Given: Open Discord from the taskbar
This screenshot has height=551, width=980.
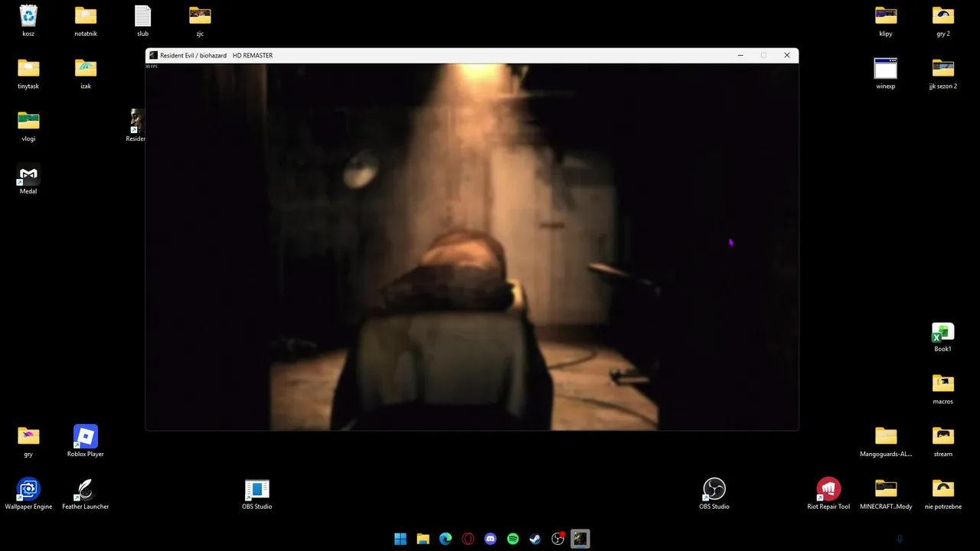Looking at the screenshot, I should pos(491,539).
